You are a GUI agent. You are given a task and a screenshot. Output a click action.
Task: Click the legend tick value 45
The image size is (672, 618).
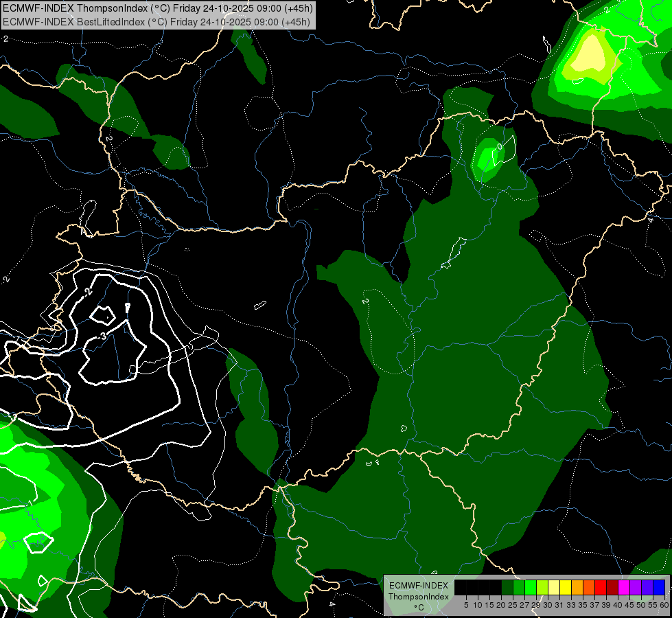[x=629, y=605]
